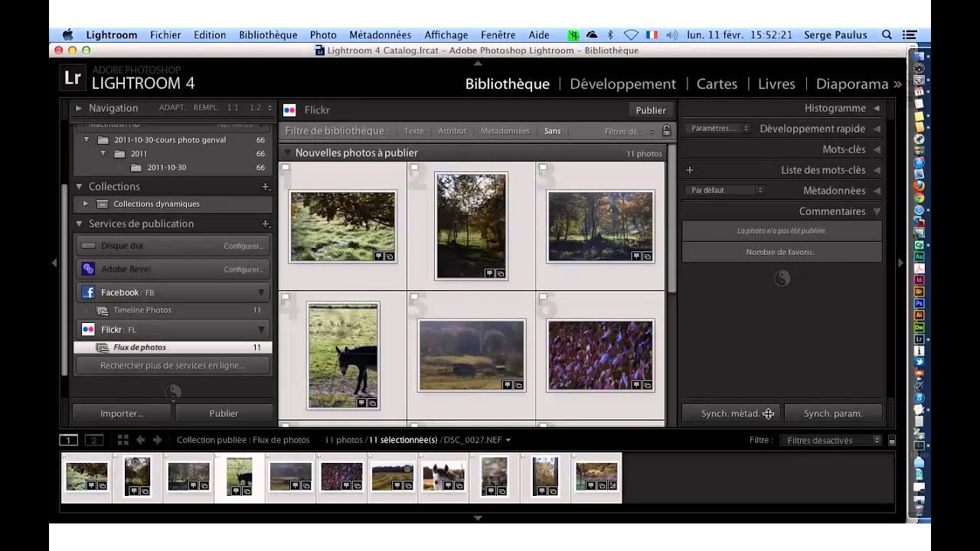
Task: Open the Filtres désactivés dropdown
Action: coord(831,441)
